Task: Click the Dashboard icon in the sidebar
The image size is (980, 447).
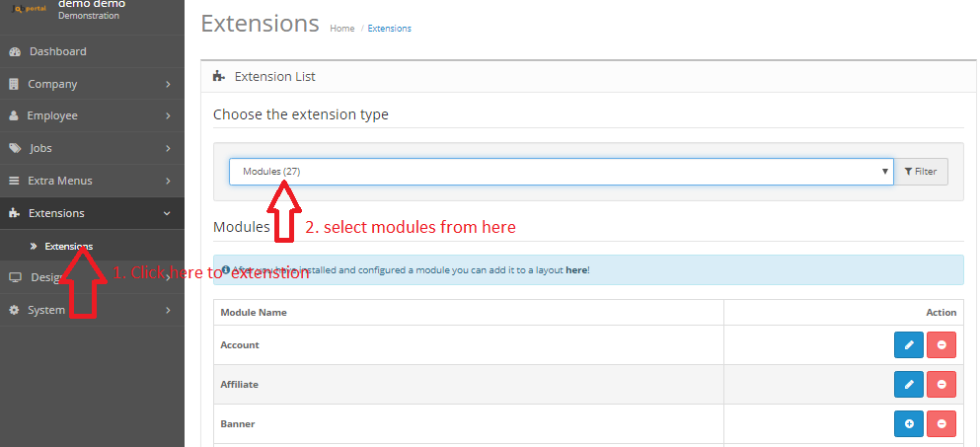Action: [15, 51]
